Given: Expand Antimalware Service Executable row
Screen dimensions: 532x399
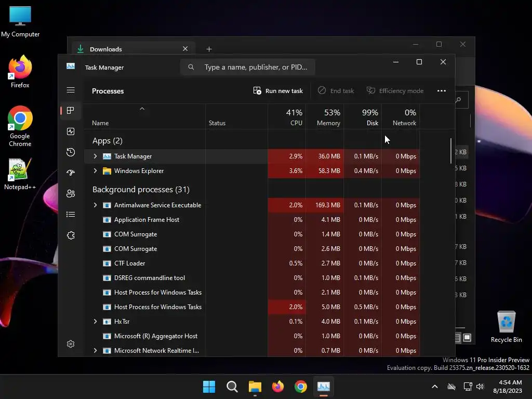Looking at the screenshot, I should coord(95,205).
